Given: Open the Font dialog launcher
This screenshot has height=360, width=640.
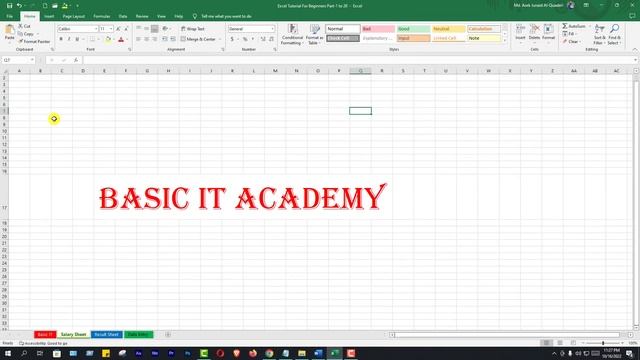Looking at the screenshot, I should click(129, 49).
